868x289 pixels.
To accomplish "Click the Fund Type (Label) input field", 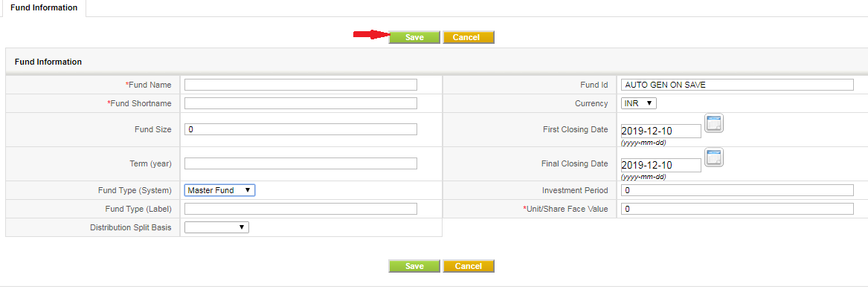I will pyautogui.click(x=300, y=209).
